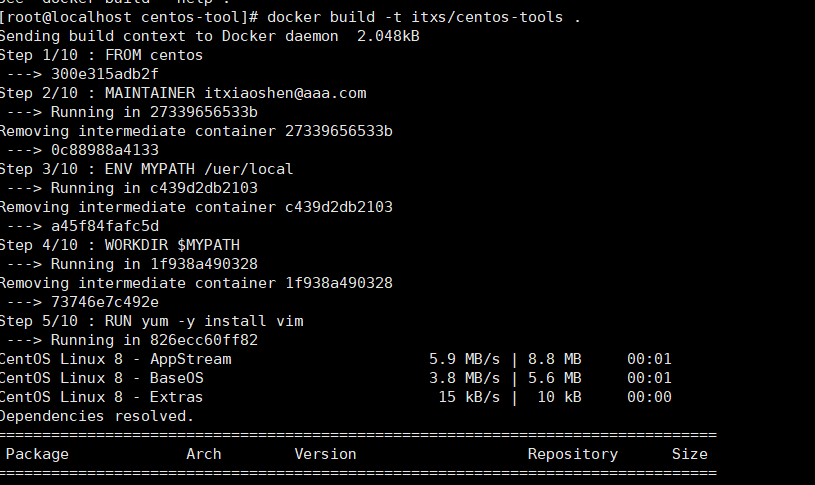Click 'Step 3/10 : ENV MYPATH /uer/local' line
This screenshot has height=485, width=815.
(147, 169)
